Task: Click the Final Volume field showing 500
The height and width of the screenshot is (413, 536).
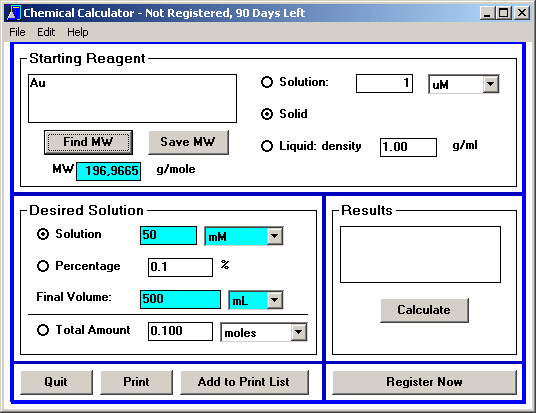Action: pos(180,299)
